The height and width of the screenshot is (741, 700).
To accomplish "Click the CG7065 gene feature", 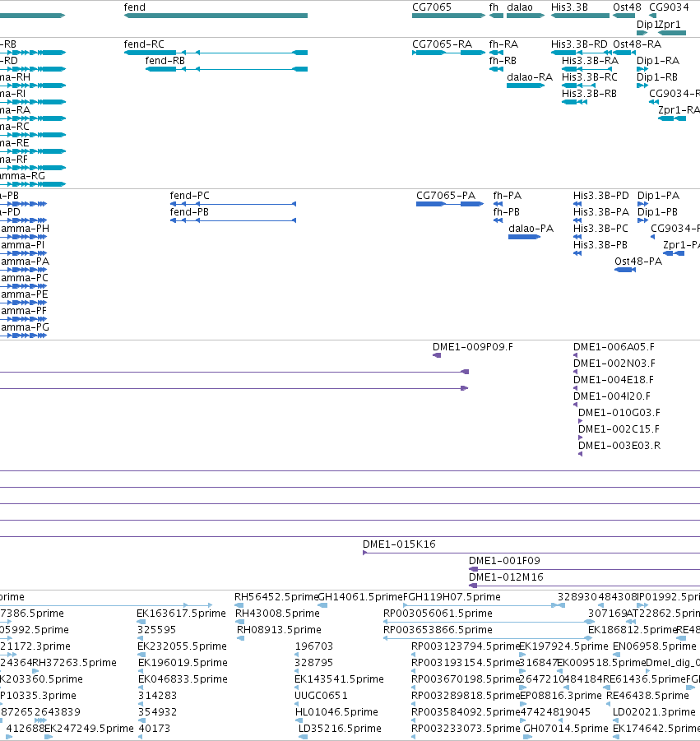I will point(448,16).
